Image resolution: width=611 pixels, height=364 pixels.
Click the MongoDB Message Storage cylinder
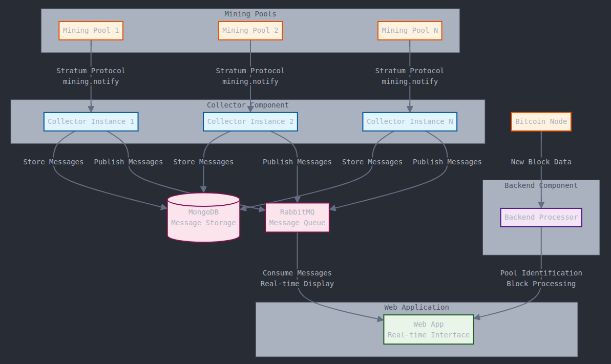pos(203,218)
